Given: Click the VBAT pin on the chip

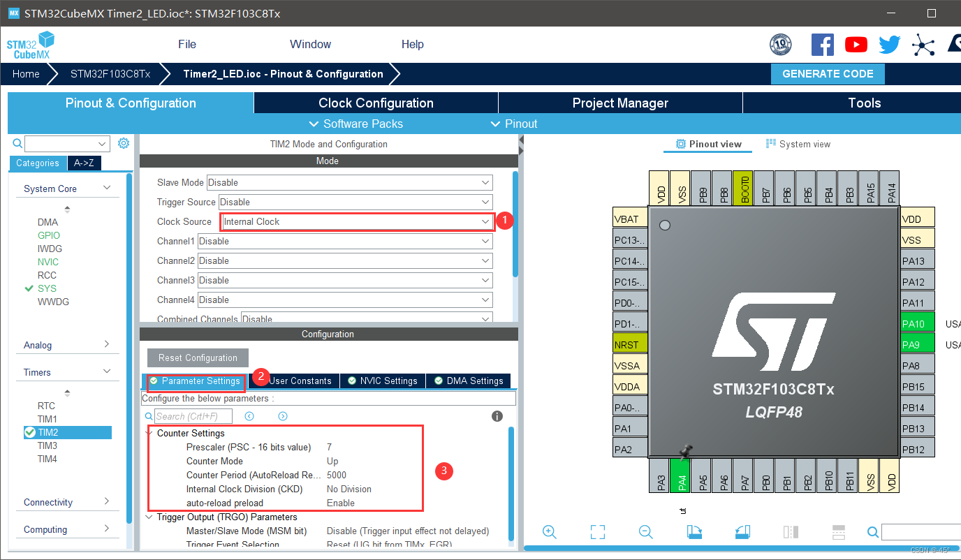Looking at the screenshot, I should [630, 219].
